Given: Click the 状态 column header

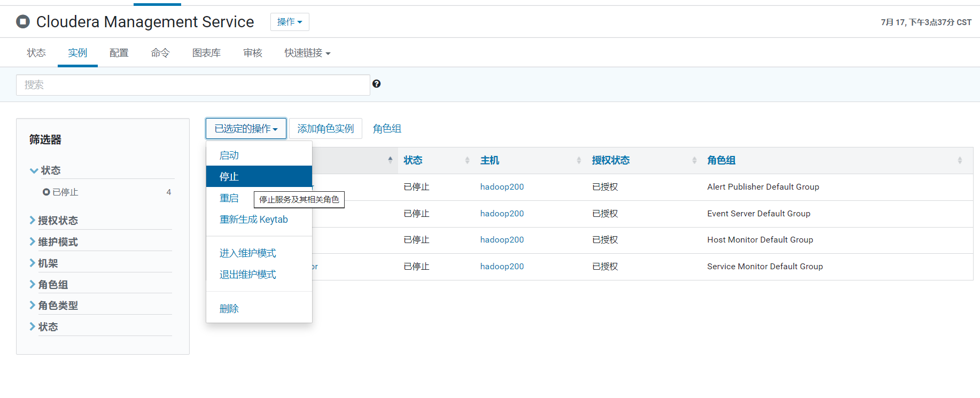Looking at the screenshot, I should [413, 160].
